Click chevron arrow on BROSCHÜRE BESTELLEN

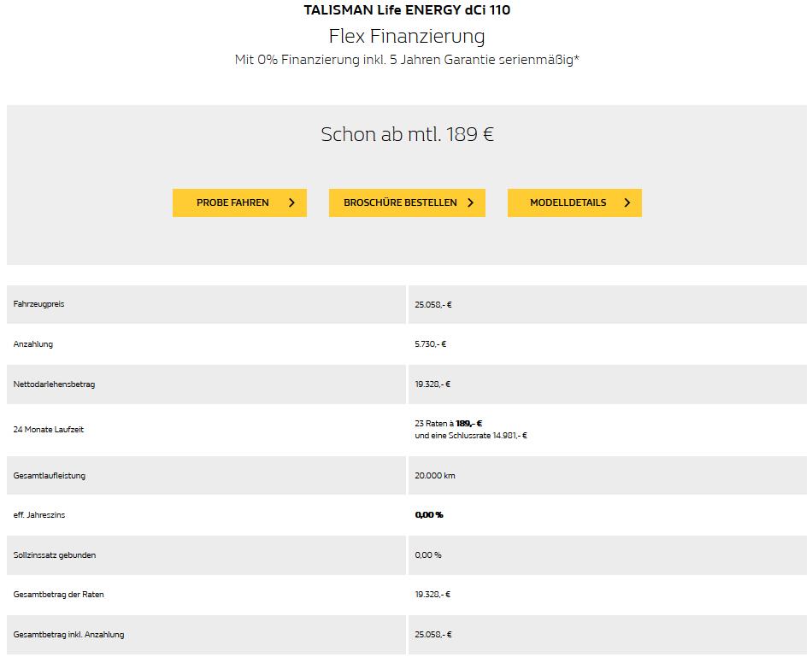click(470, 202)
